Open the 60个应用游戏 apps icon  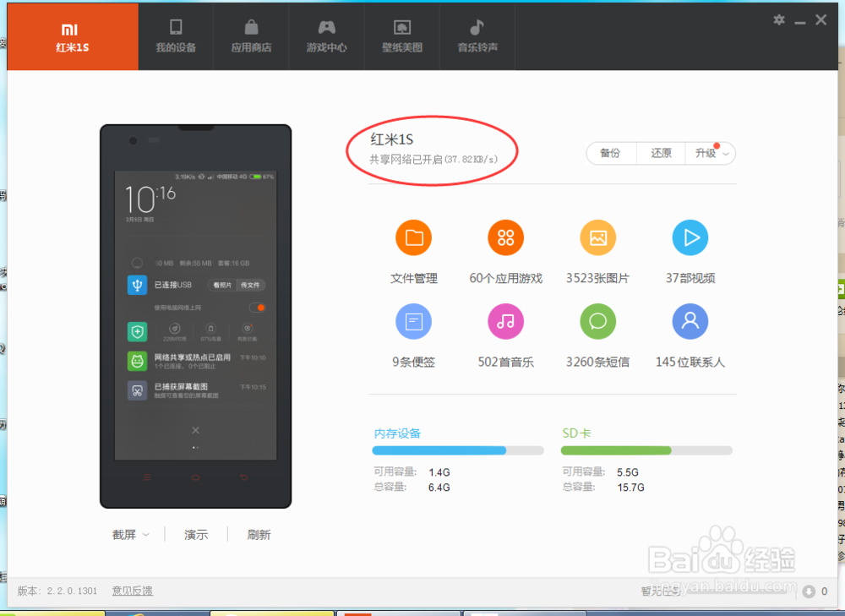point(505,237)
